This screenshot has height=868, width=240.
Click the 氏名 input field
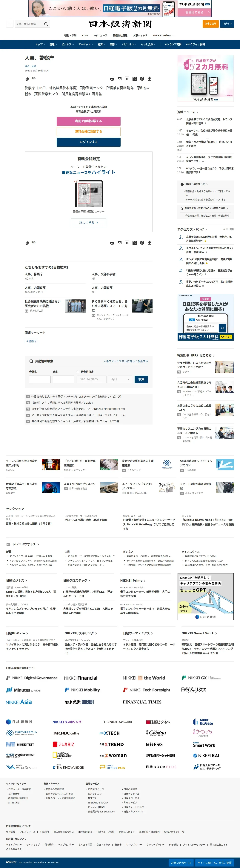pos(64,379)
